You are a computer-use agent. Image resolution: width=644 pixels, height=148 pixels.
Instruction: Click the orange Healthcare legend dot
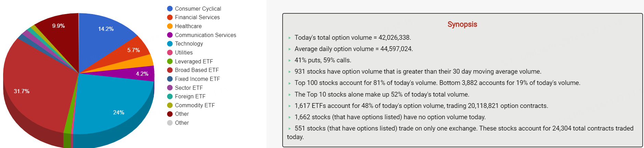(170, 26)
